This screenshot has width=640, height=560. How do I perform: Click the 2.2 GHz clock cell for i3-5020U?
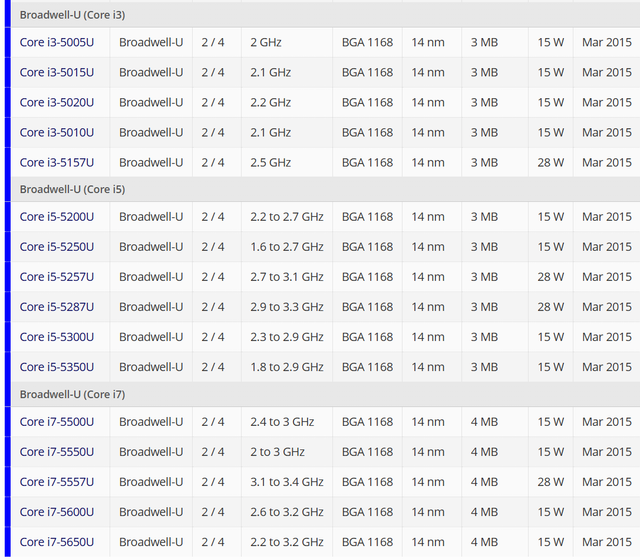tap(287, 102)
